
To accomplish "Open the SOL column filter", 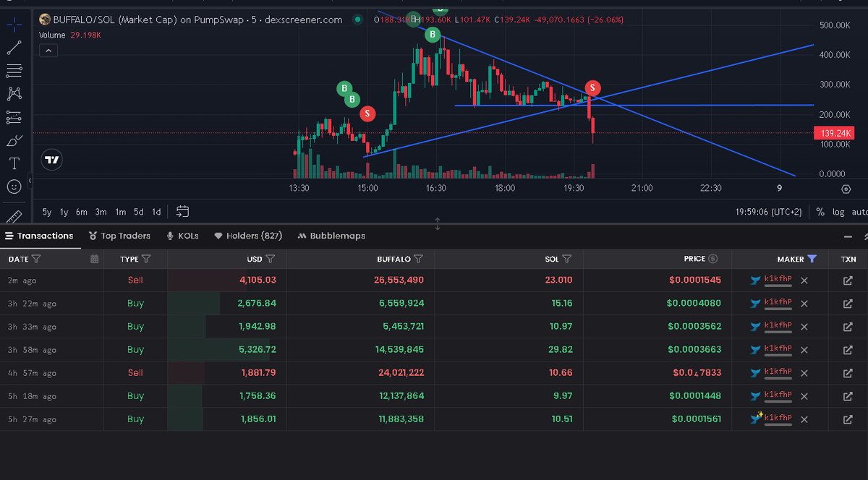I will coord(566,259).
